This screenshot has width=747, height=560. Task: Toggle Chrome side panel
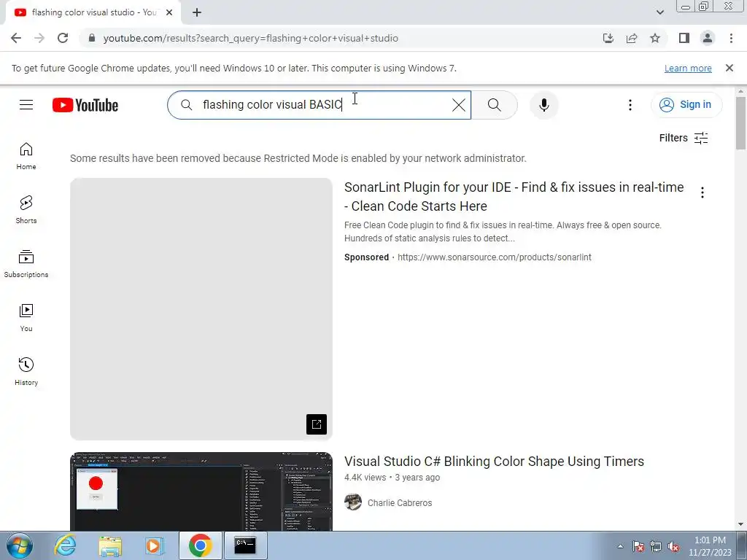[684, 38]
